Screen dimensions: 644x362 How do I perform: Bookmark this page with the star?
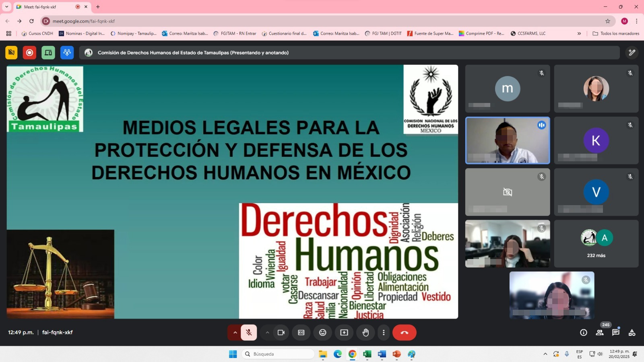pos(608,21)
